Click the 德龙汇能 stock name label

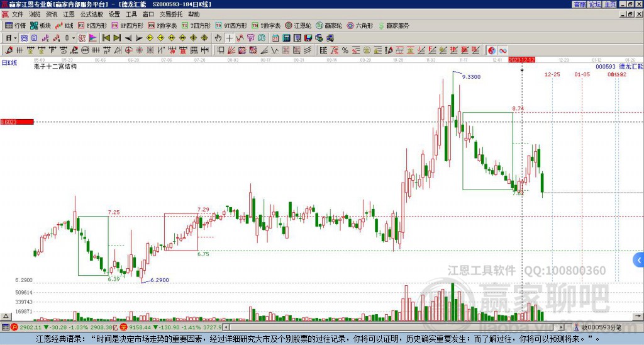(x=631, y=66)
